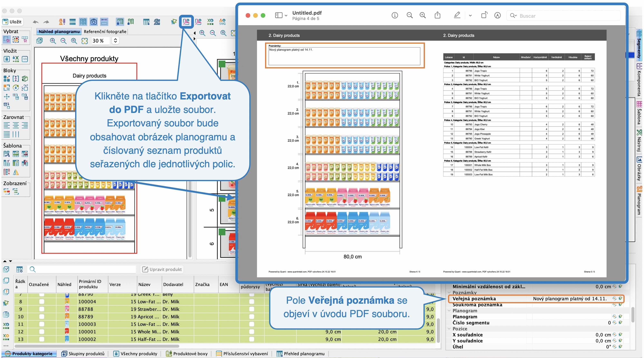644x358 pixels.
Task: Open the Příslušenství vybavení bottom tab
Action: click(x=242, y=354)
